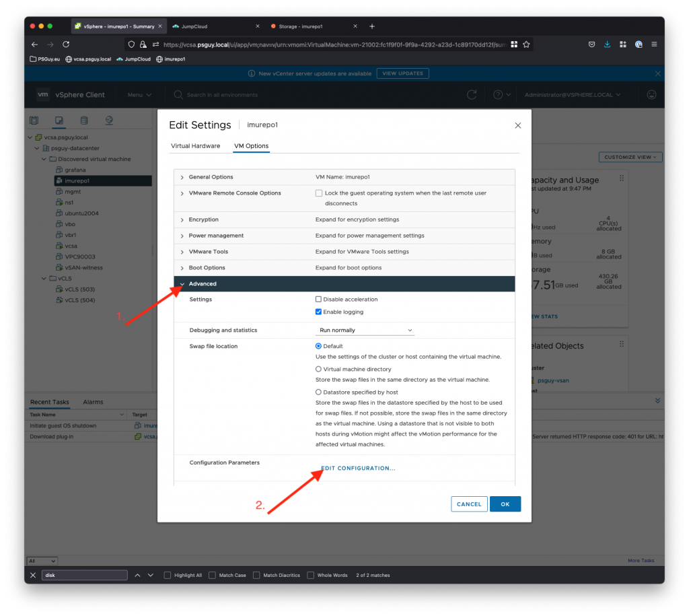This screenshot has width=689, height=616.
Task: Toggle Whole Words in find bar
Action: [x=311, y=575]
